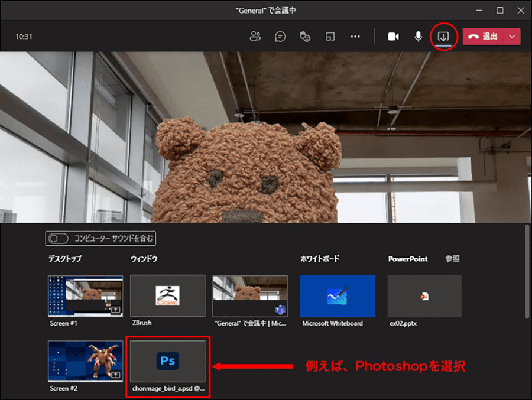Show the meeting participants panel

[x=255, y=37]
